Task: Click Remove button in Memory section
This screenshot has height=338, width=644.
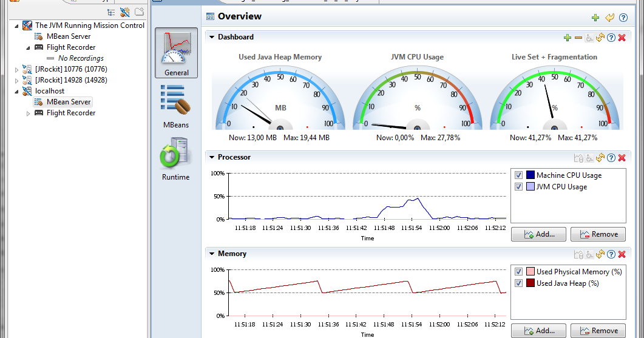Action: coord(598,331)
